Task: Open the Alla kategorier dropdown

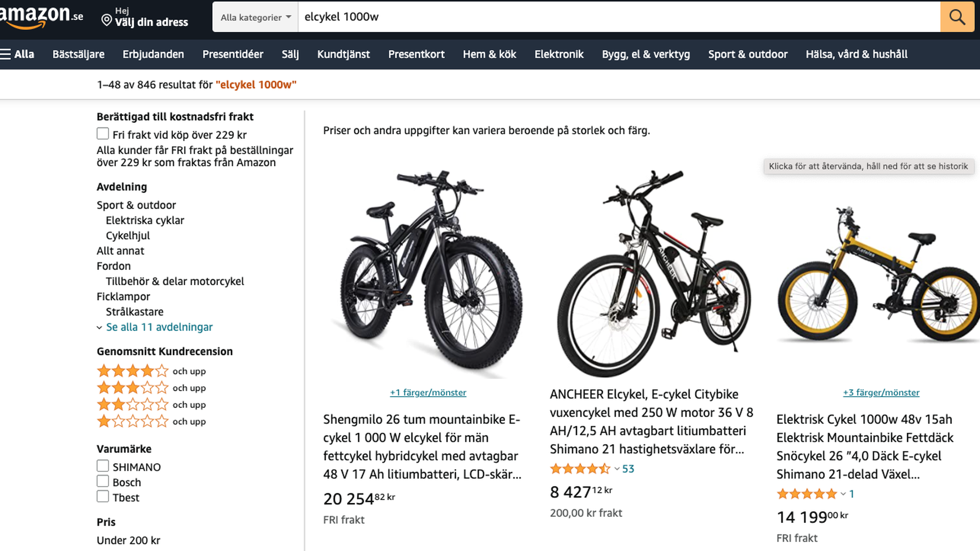Action: [x=255, y=17]
